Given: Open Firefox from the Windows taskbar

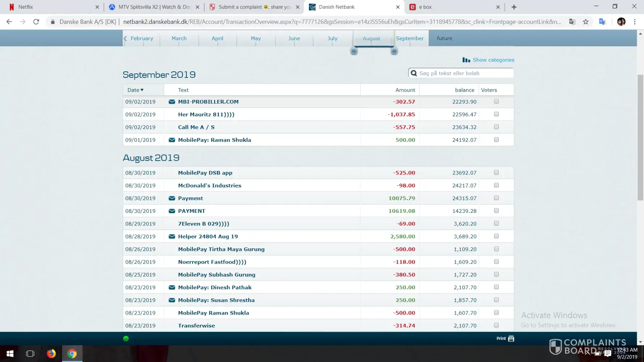Looking at the screenshot, I should pyautogui.click(x=51, y=353).
